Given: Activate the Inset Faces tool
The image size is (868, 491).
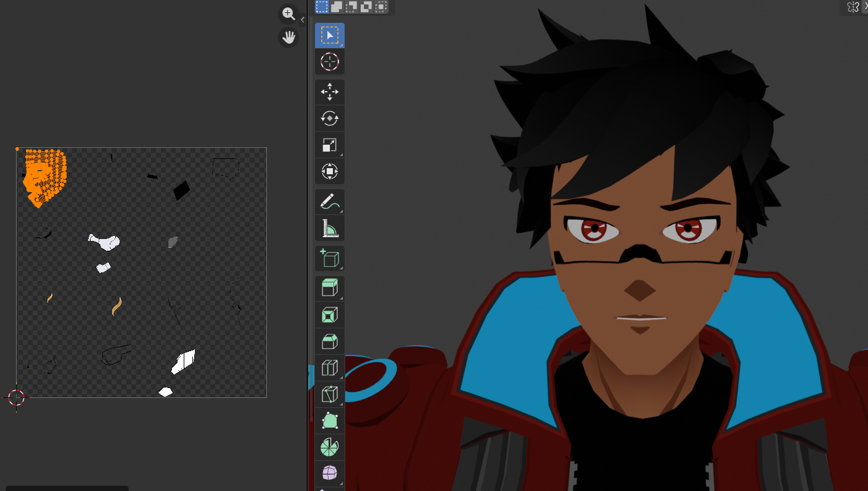Looking at the screenshot, I should point(330,315).
